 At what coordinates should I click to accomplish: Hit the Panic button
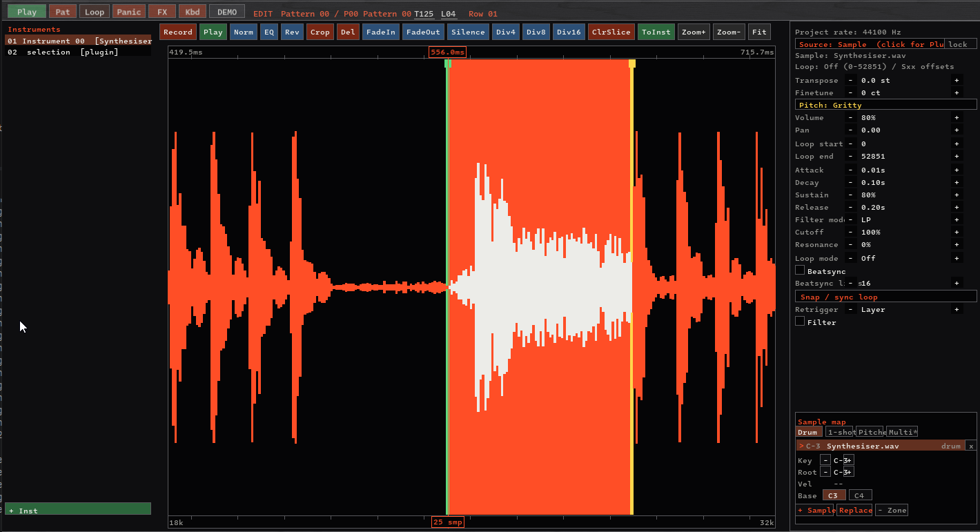129,12
